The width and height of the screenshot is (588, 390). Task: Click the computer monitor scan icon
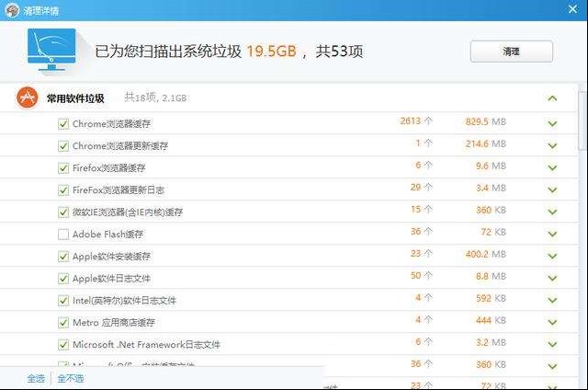tap(51, 50)
